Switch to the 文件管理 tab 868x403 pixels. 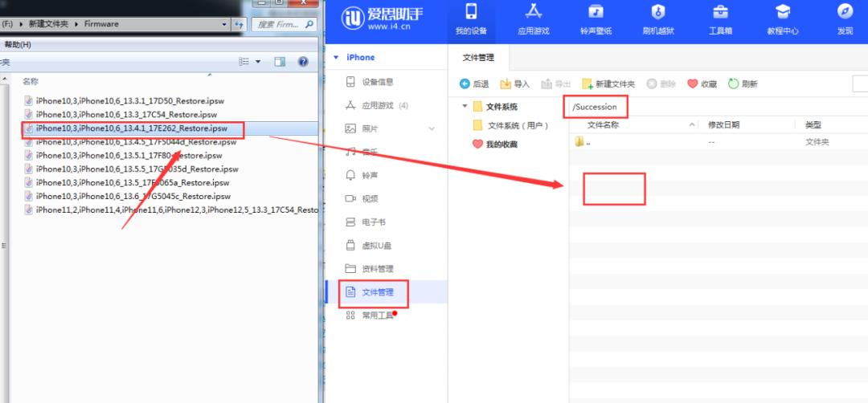478,58
